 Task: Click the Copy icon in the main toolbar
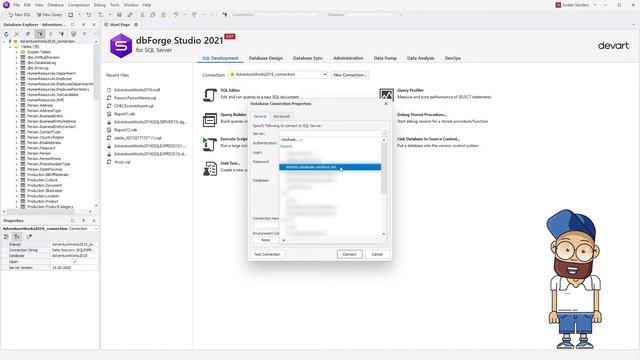[x=153, y=15]
